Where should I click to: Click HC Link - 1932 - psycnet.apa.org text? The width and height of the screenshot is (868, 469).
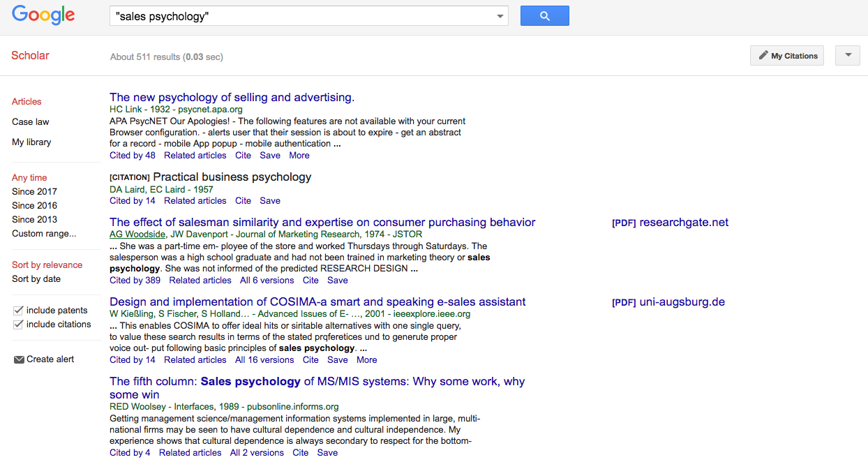176,110
